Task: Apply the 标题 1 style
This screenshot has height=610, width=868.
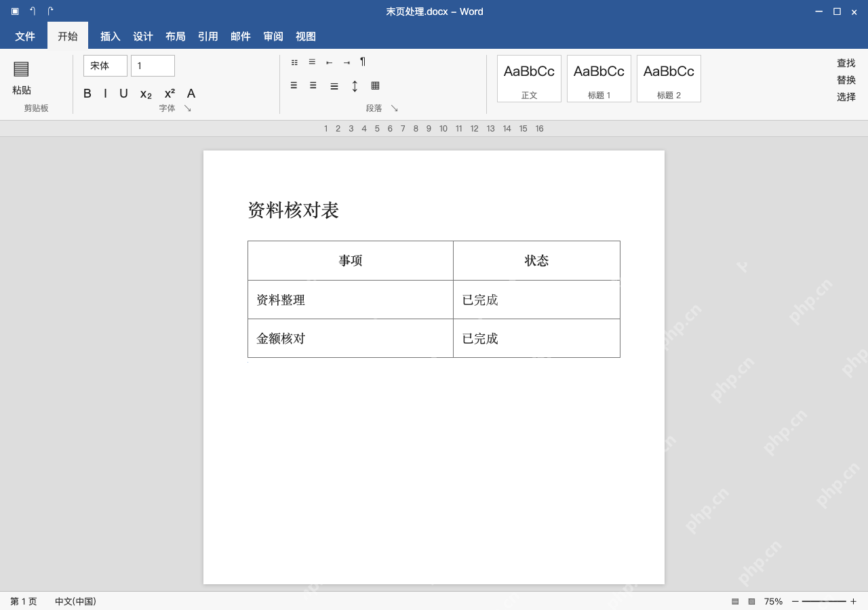Action: click(599, 79)
